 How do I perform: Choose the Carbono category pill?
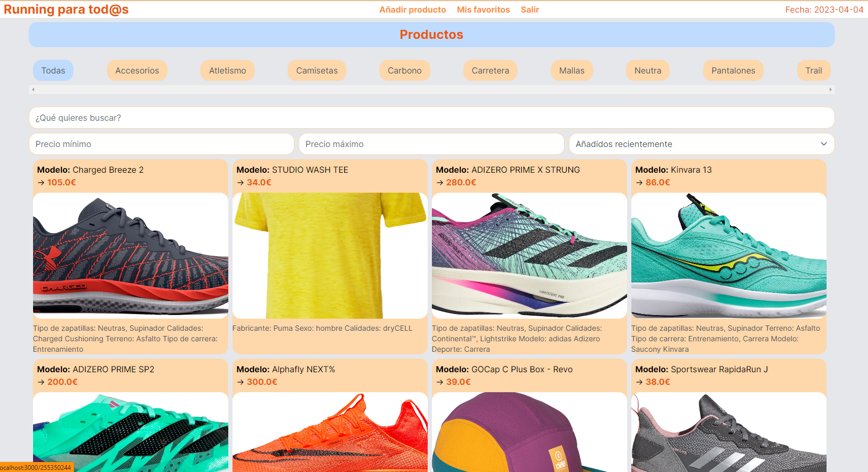[x=405, y=70]
